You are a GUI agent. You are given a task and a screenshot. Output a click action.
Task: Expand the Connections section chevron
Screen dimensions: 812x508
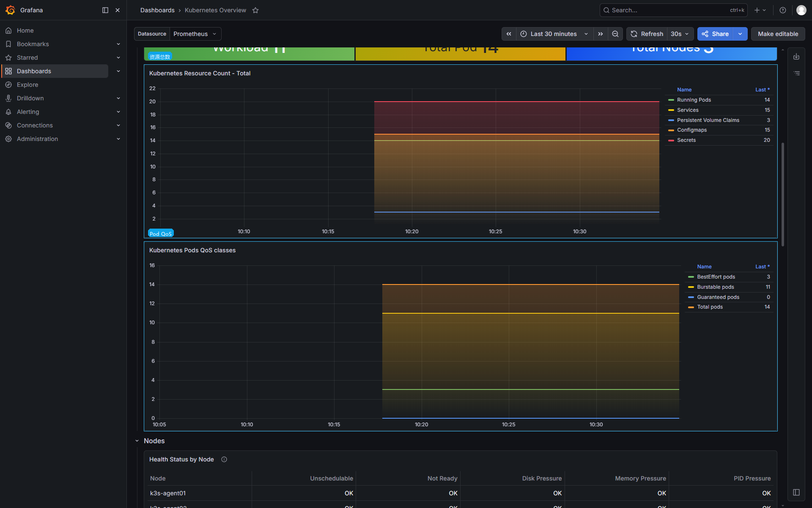pyautogui.click(x=118, y=125)
